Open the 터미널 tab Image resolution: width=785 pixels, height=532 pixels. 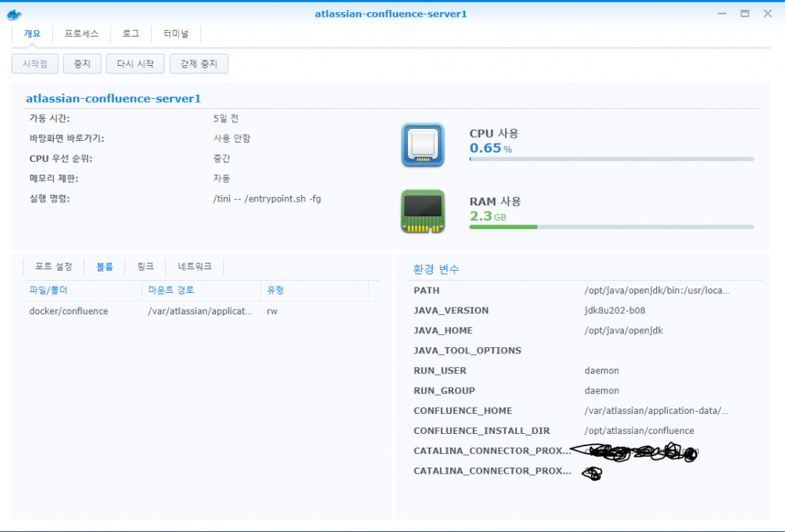(x=176, y=34)
